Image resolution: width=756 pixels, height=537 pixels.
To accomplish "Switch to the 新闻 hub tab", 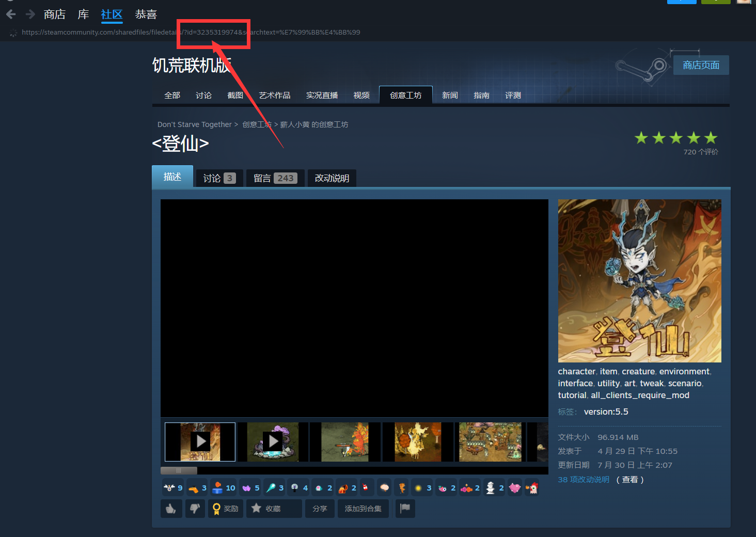I will (x=450, y=96).
